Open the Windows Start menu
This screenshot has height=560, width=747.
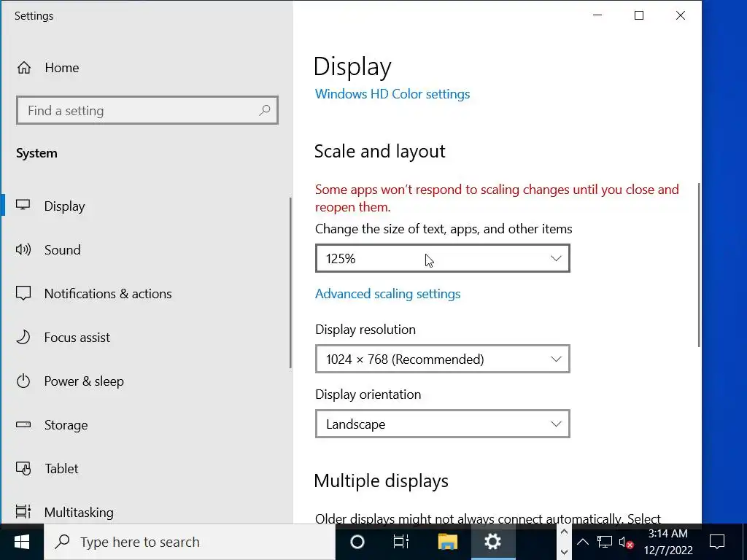tap(22, 542)
